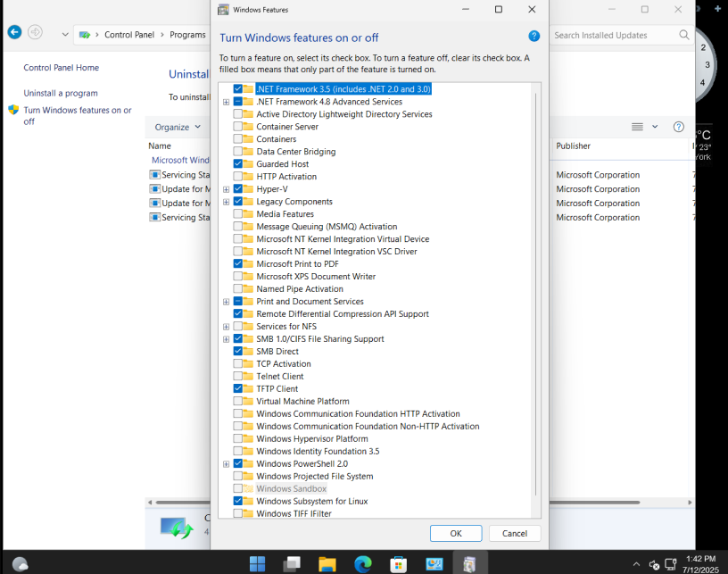Expand Legacy Components node
Image resolution: width=728 pixels, height=574 pixels.
[x=226, y=202]
